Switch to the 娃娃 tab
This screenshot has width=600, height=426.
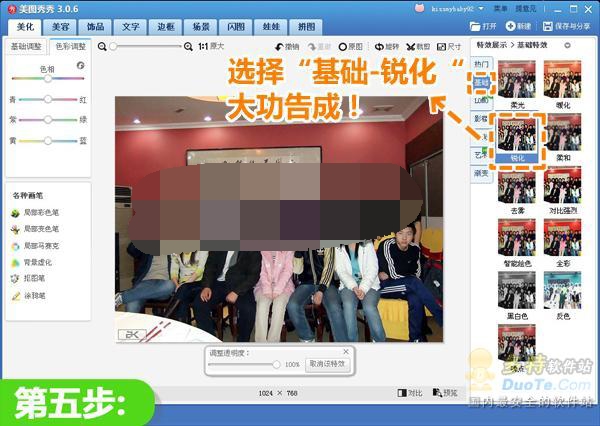coord(271,27)
